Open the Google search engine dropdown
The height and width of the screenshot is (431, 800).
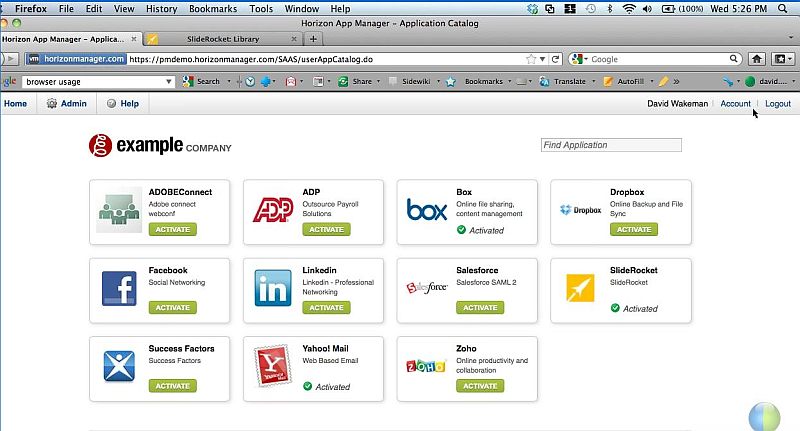click(x=586, y=59)
